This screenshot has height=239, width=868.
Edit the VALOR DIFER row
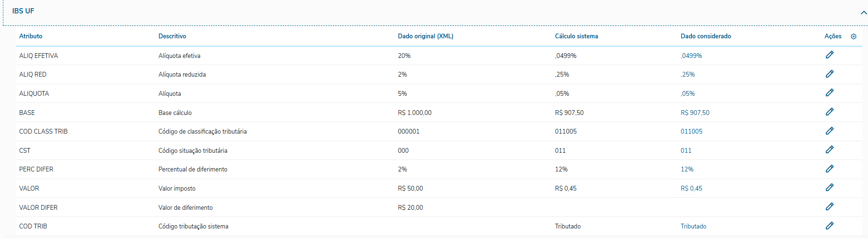click(x=829, y=207)
